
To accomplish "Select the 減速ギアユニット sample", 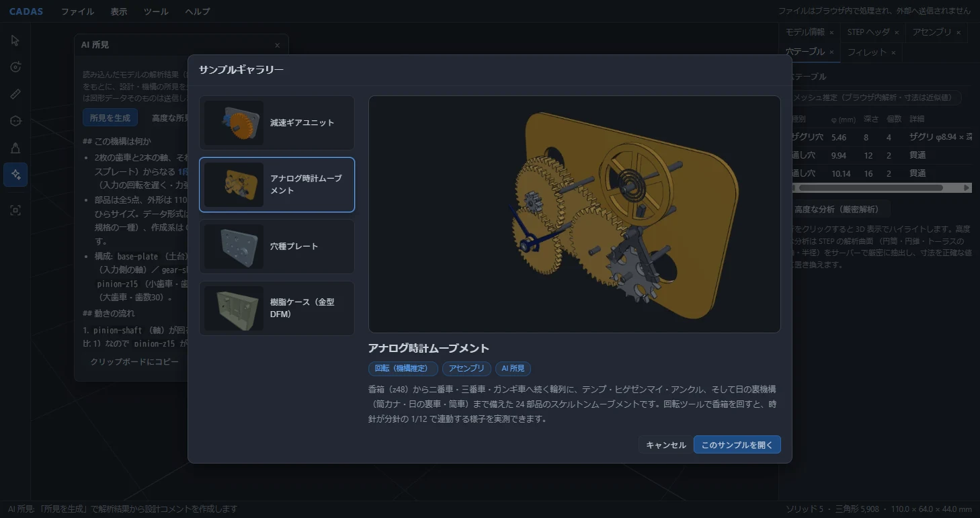I will (277, 123).
